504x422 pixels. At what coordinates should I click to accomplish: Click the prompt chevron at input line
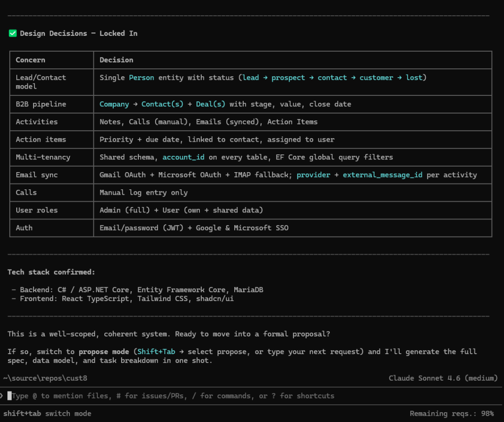point(2,395)
